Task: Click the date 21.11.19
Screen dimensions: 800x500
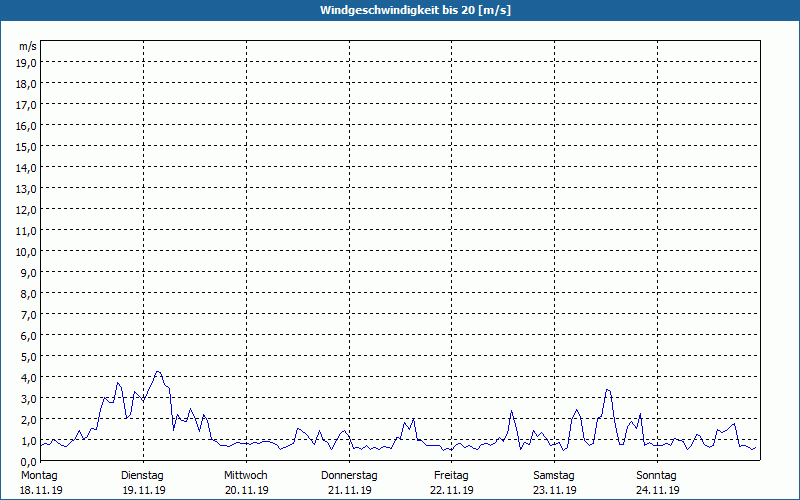Action: [x=349, y=490]
